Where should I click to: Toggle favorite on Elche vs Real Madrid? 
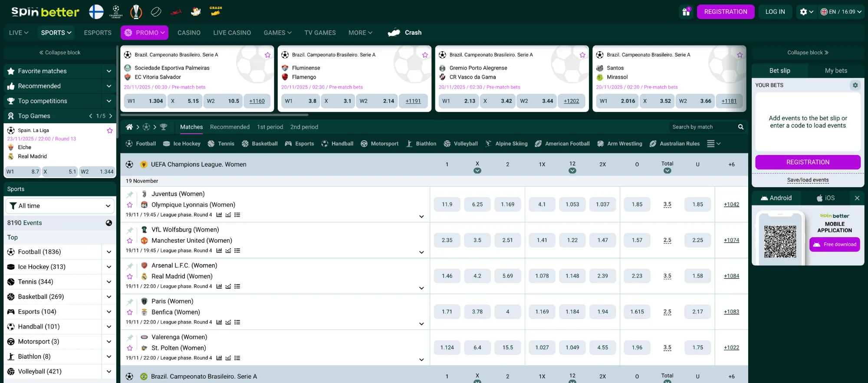tap(110, 131)
